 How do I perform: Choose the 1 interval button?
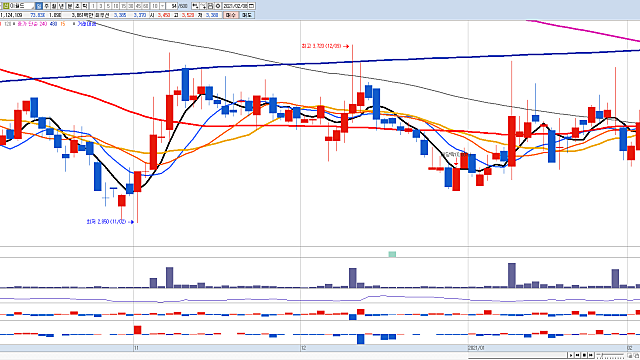click(x=93, y=6)
